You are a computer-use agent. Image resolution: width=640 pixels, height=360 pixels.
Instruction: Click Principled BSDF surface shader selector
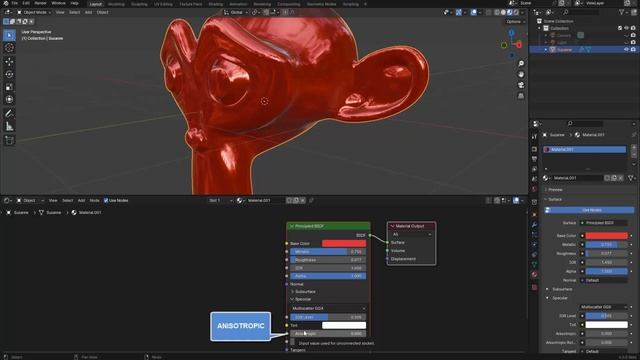point(604,223)
